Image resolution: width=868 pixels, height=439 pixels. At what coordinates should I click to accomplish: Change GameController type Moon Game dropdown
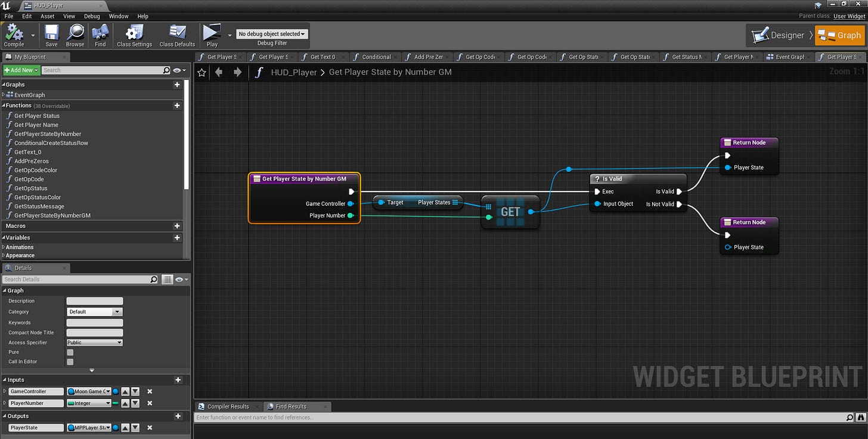pos(89,391)
